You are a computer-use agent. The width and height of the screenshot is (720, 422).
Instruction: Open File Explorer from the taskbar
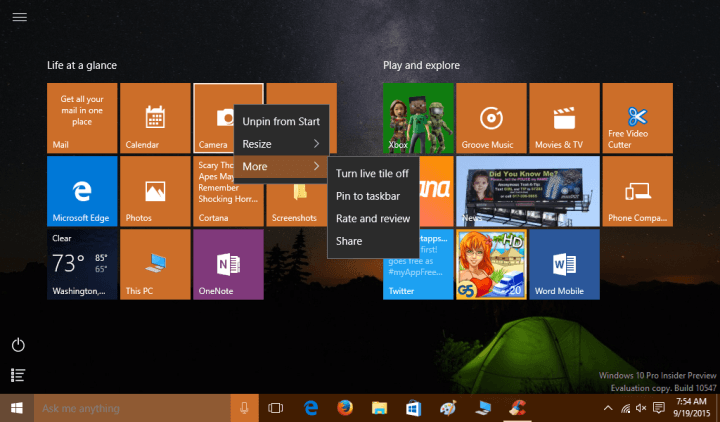[x=379, y=408]
